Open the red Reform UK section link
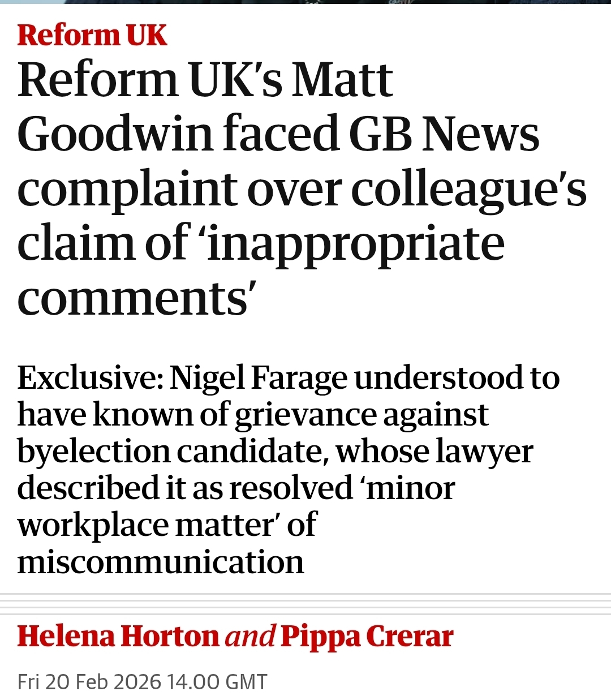This screenshot has width=611, height=700. click(x=92, y=36)
